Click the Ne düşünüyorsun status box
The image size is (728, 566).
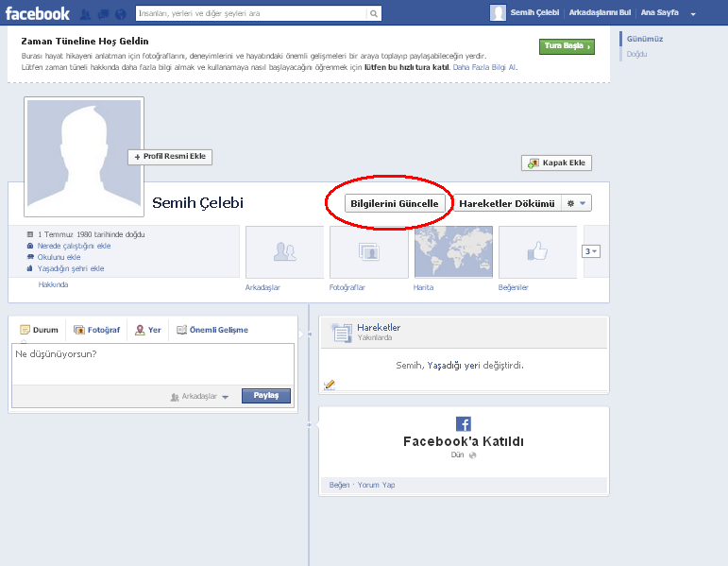[x=153, y=365]
